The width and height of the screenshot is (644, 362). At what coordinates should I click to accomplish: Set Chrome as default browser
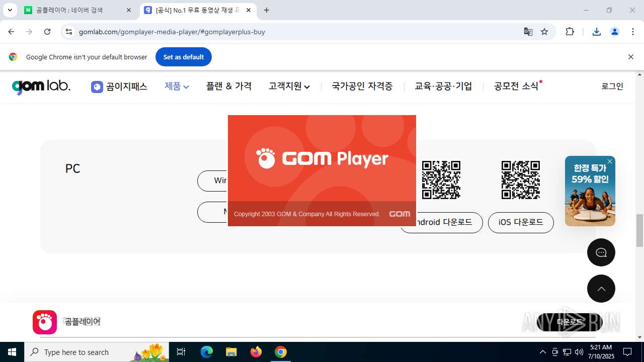tap(184, 57)
